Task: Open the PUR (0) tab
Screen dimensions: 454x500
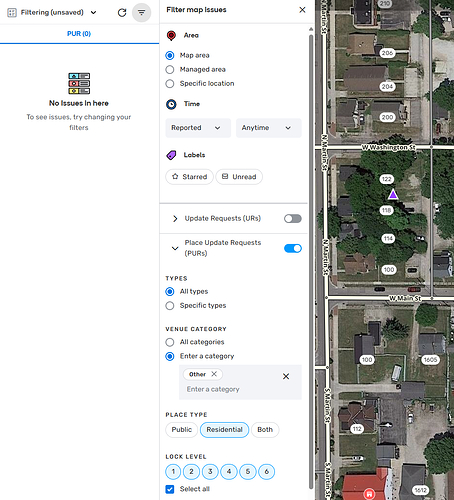Action: pos(79,34)
